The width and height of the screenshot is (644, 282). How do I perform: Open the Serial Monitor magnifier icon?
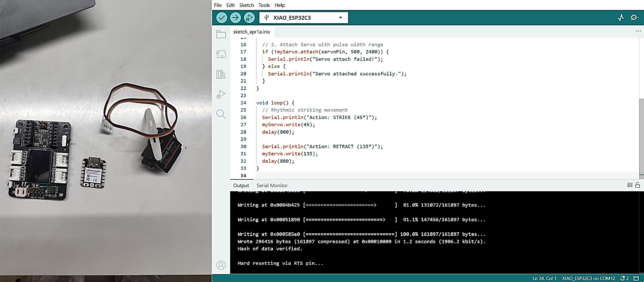point(634,18)
